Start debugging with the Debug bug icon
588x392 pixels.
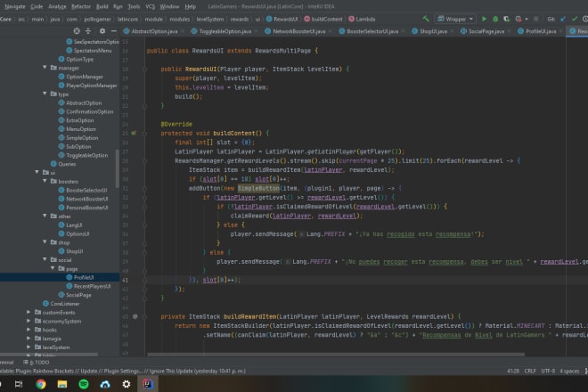tap(496, 18)
